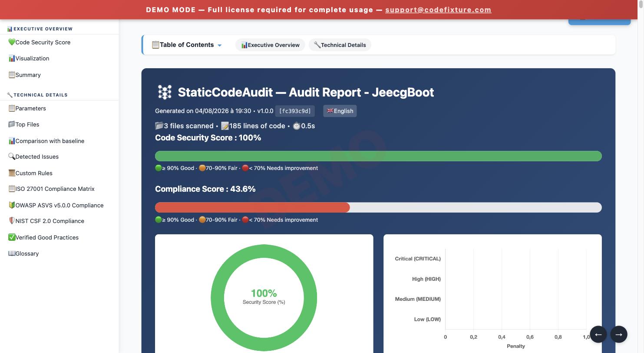Click the Penalty axis title
The width and height of the screenshot is (644, 353).
coord(516,346)
